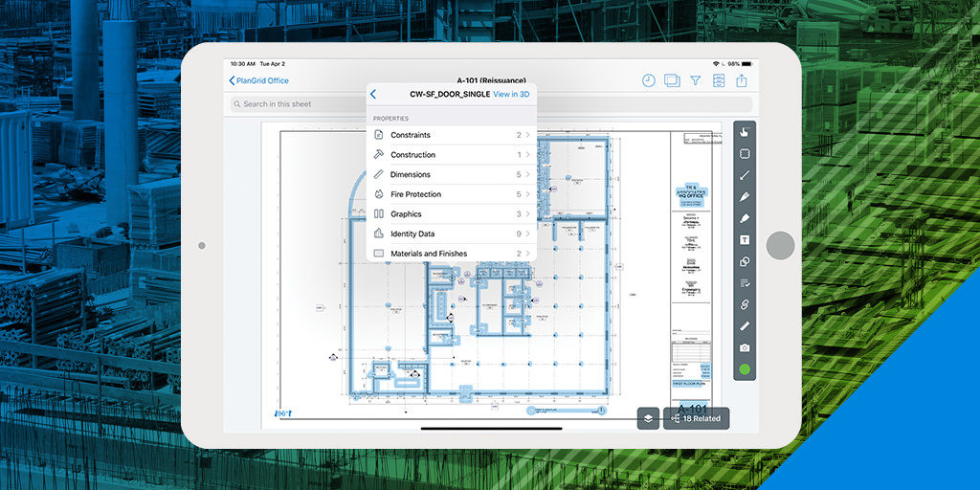This screenshot has width=980, height=490.
Task: Open the shapes tool
Action: coord(745,262)
